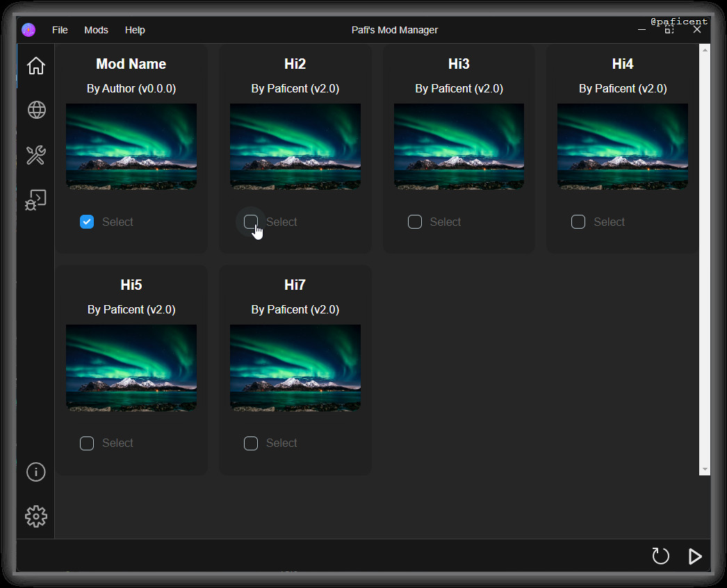Click the Hi3 aurora thumbnail
This screenshot has height=588, width=727.
(459, 147)
